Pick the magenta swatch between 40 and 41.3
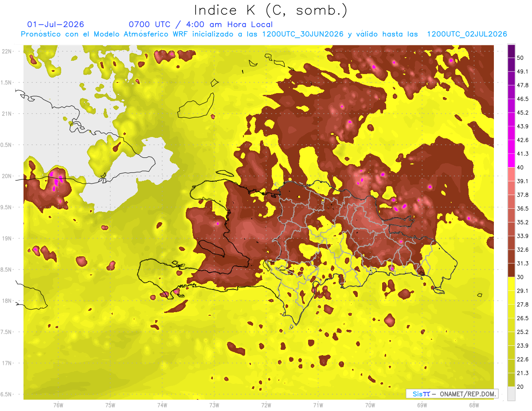 coord(511,160)
